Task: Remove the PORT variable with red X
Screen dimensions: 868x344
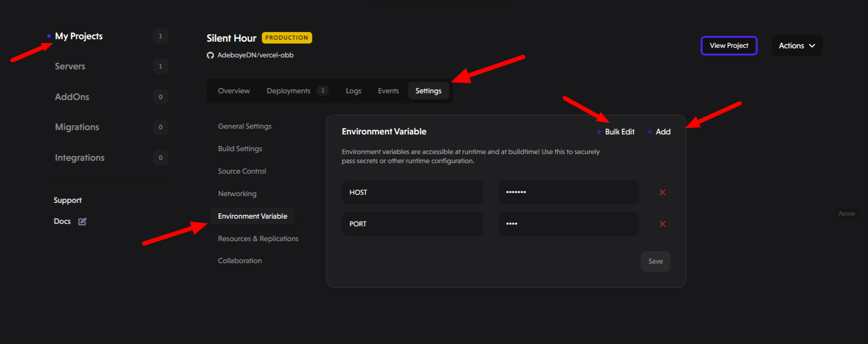Action: (662, 224)
